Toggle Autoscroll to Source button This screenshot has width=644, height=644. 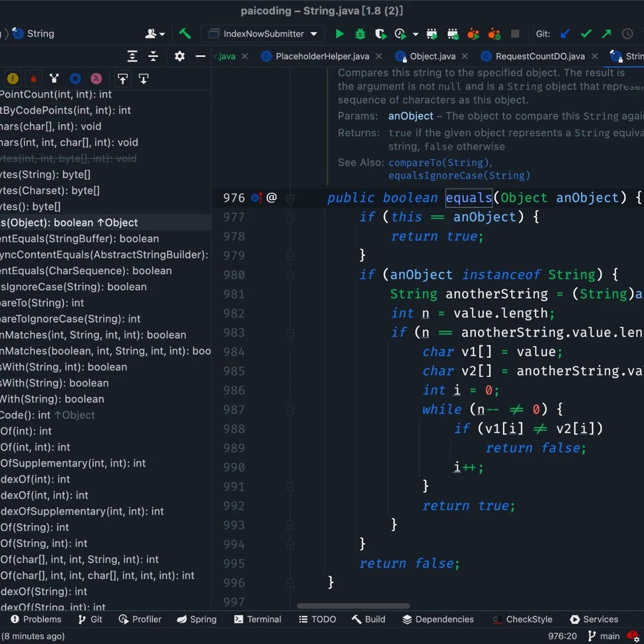pos(122,78)
